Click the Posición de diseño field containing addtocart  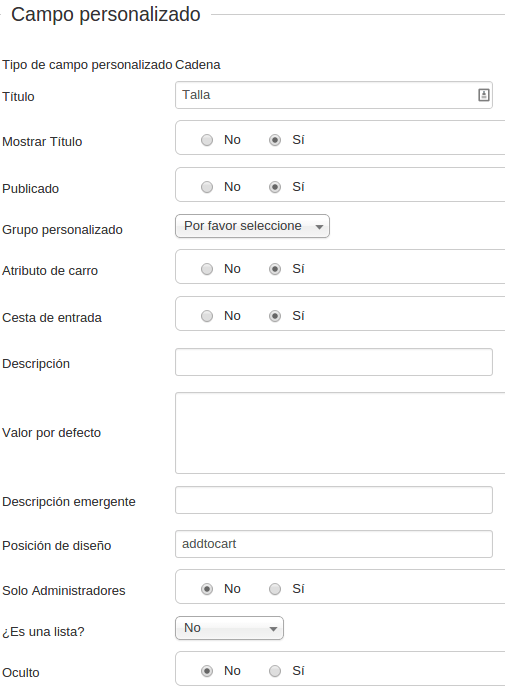[334, 544]
